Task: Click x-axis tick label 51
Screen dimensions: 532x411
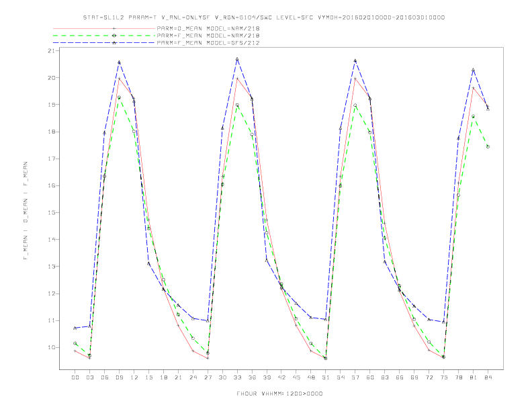Action: (326, 377)
